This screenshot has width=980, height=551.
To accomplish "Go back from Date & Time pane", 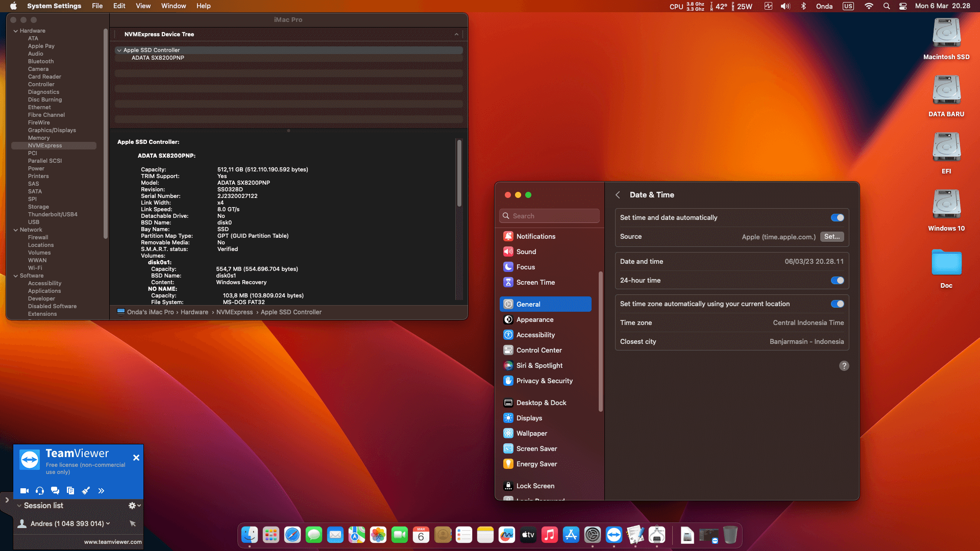I will [618, 195].
